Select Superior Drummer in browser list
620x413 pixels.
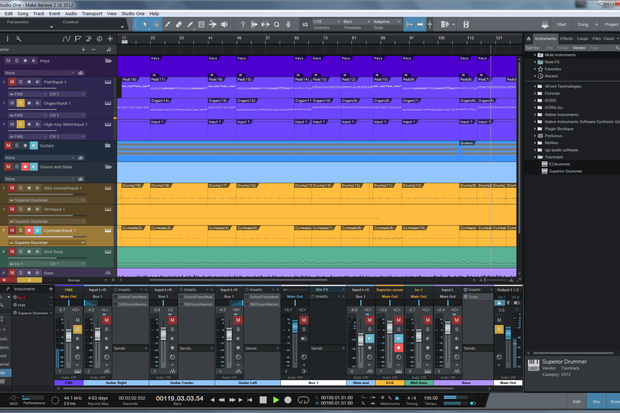click(x=565, y=171)
